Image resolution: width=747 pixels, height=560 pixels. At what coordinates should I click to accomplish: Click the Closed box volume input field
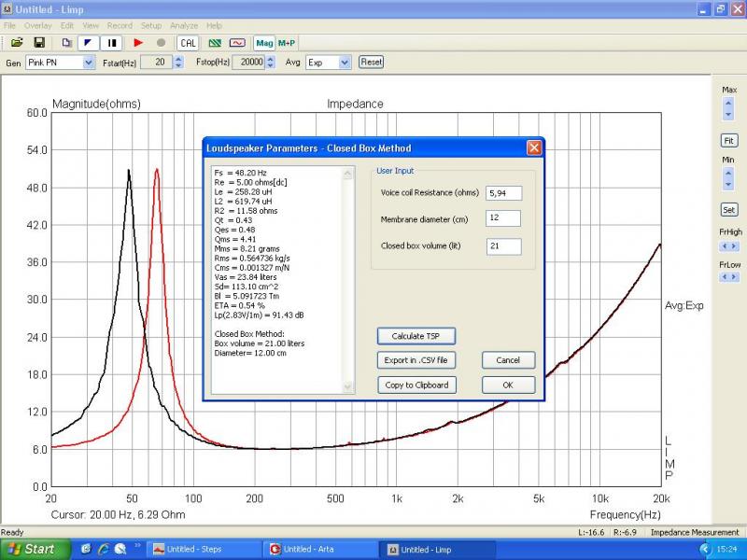pos(503,247)
